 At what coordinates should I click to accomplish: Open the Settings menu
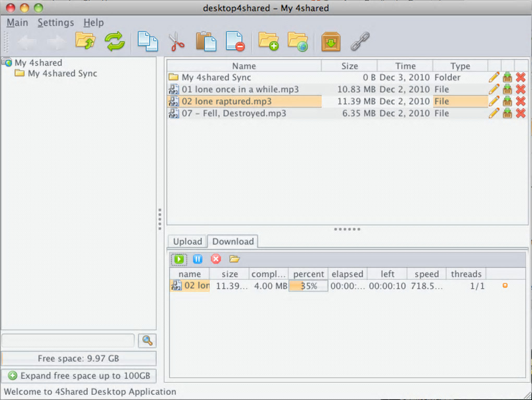pos(55,22)
